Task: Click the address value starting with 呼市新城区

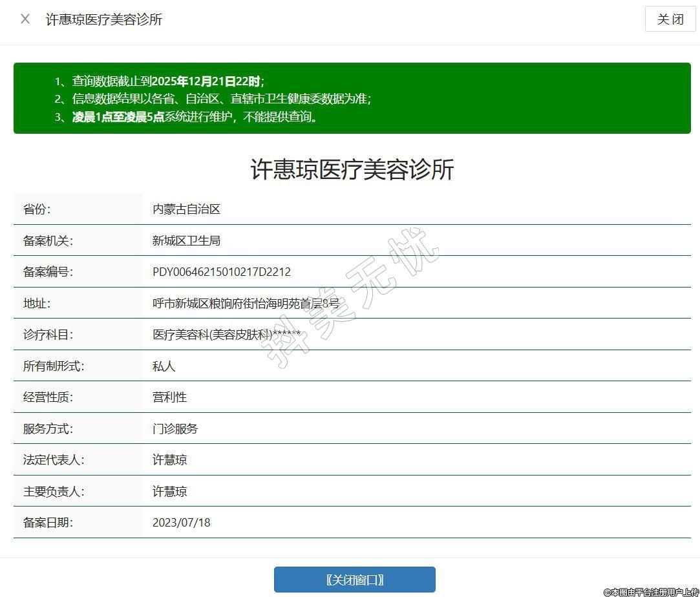Action: [246, 303]
